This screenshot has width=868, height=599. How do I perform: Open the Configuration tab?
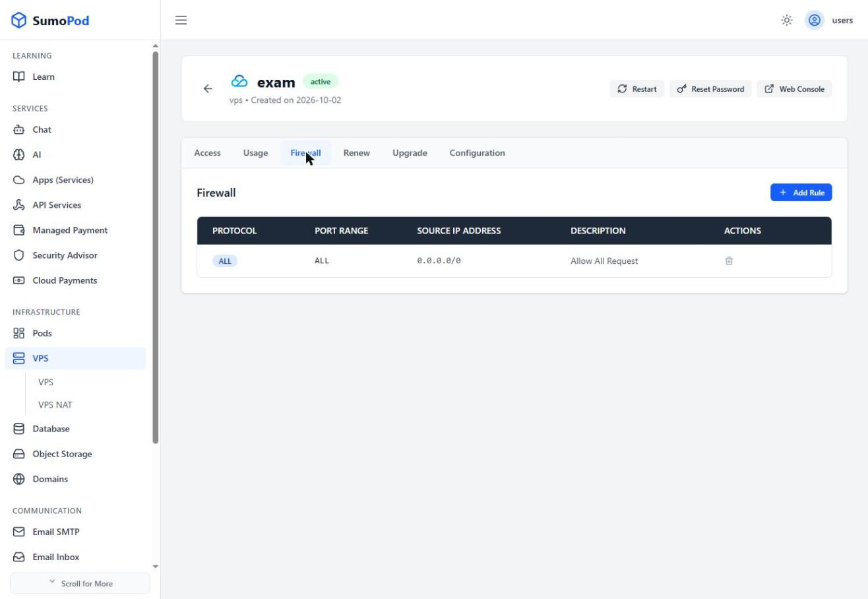[x=477, y=153]
